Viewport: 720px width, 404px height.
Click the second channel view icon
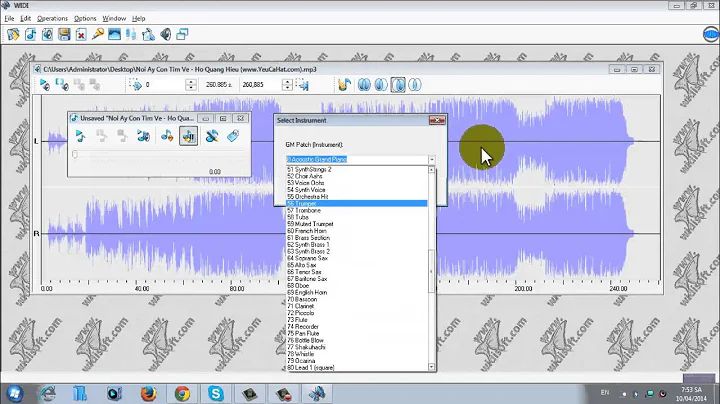(x=381, y=84)
